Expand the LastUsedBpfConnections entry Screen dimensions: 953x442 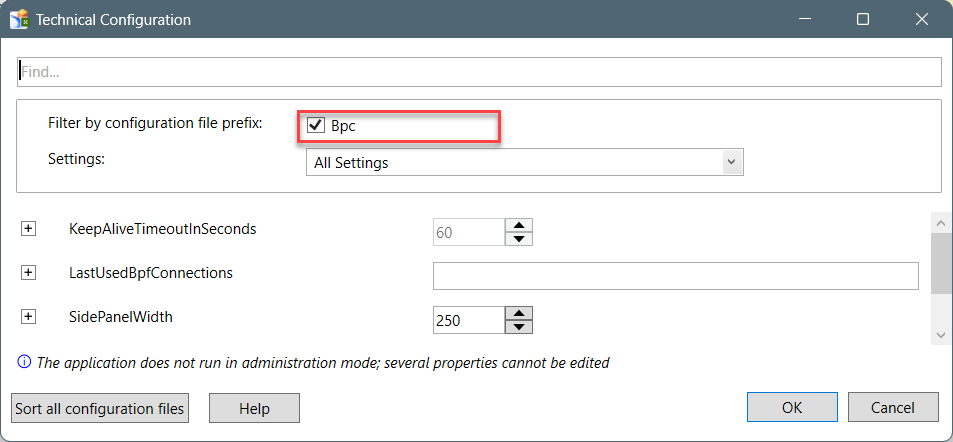(x=29, y=273)
